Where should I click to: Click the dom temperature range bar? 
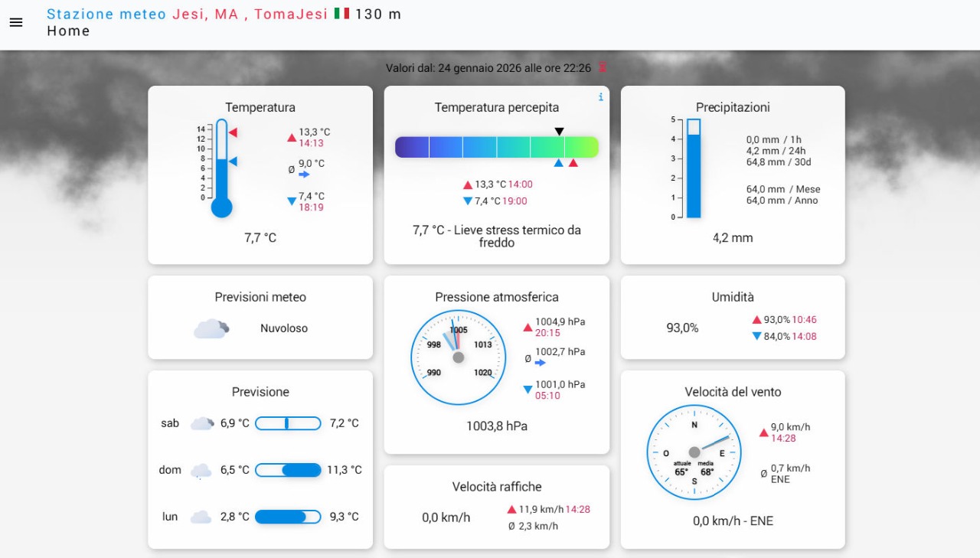pyautogui.click(x=288, y=470)
